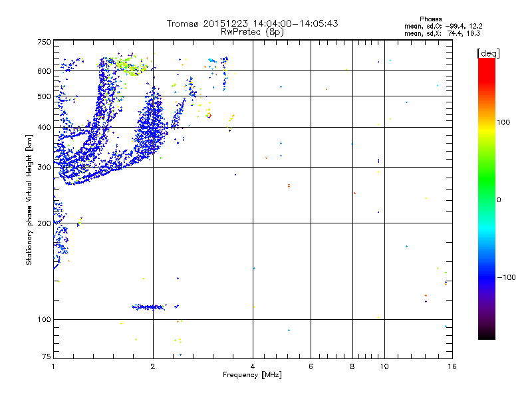Viewport: 532px width, 399px height.
Task: Select the 'mean, sd,O: -99.4, 12.2' line
Action: [x=443, y=26]
